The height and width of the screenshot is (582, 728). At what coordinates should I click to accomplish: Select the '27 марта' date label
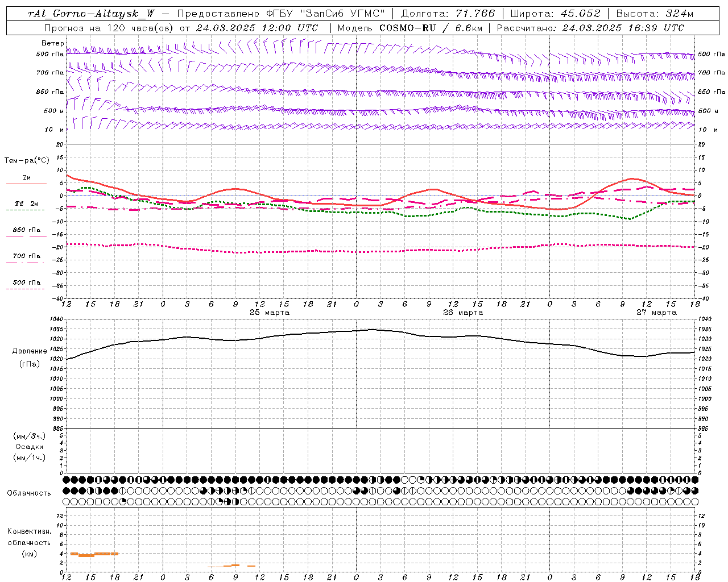coord(656,313)
